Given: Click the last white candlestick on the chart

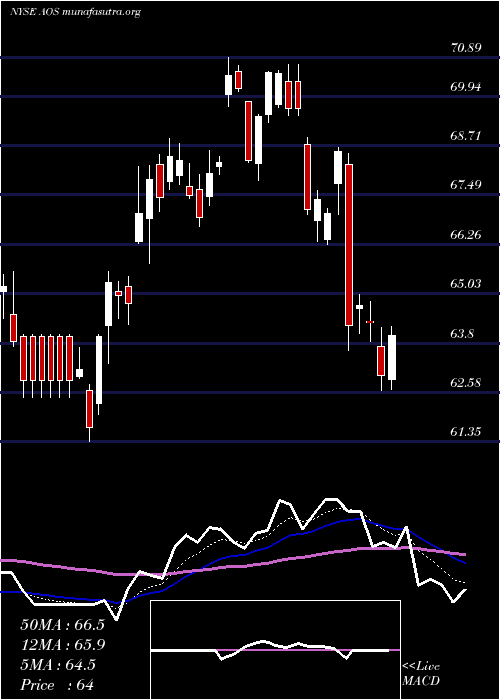Looking at the screenshot, I should (x=392, y=358).
